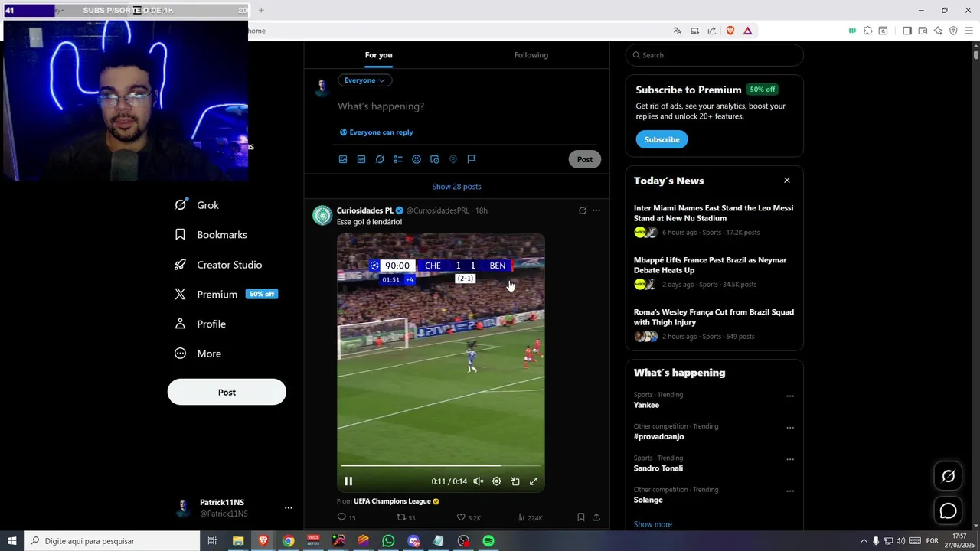
Task: Open Spotify from the Windows taskbar
Action: [488, 541]
